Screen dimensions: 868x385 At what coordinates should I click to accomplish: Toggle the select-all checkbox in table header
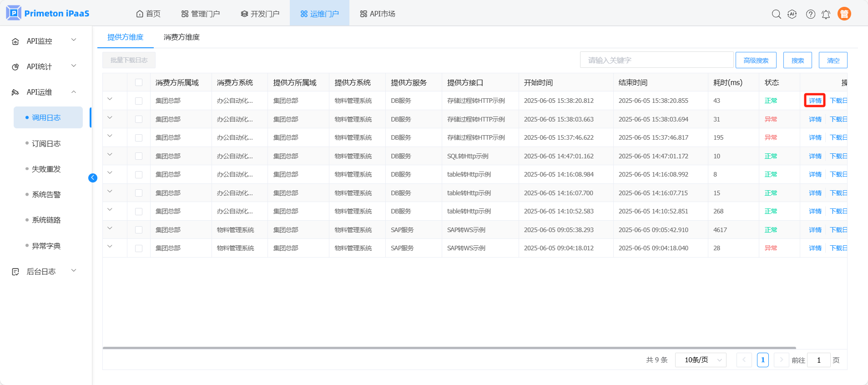coord(139,82)
